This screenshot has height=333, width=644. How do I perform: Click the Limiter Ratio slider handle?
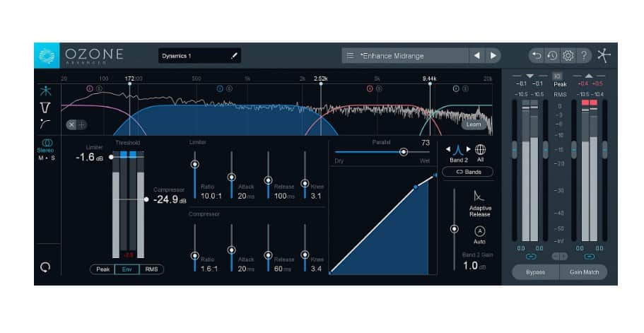195,164
